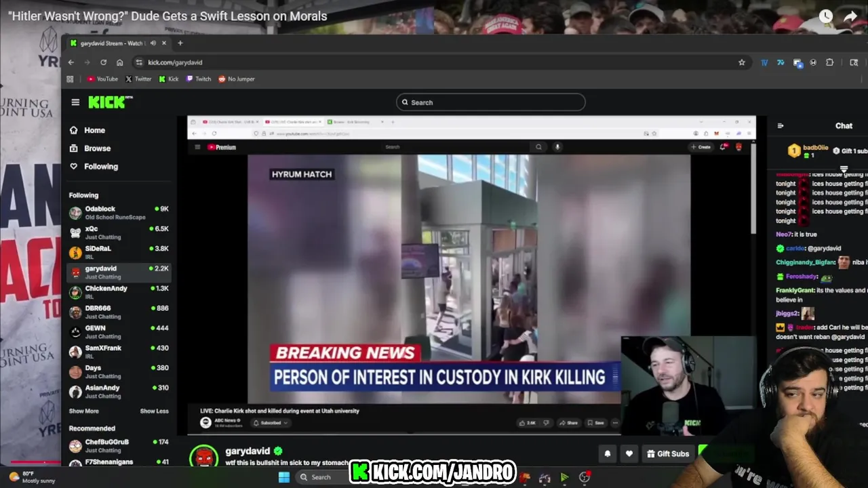Open the bookmarks bar apps grid
Screen dimensions: 868x488
tap(70, 79)
